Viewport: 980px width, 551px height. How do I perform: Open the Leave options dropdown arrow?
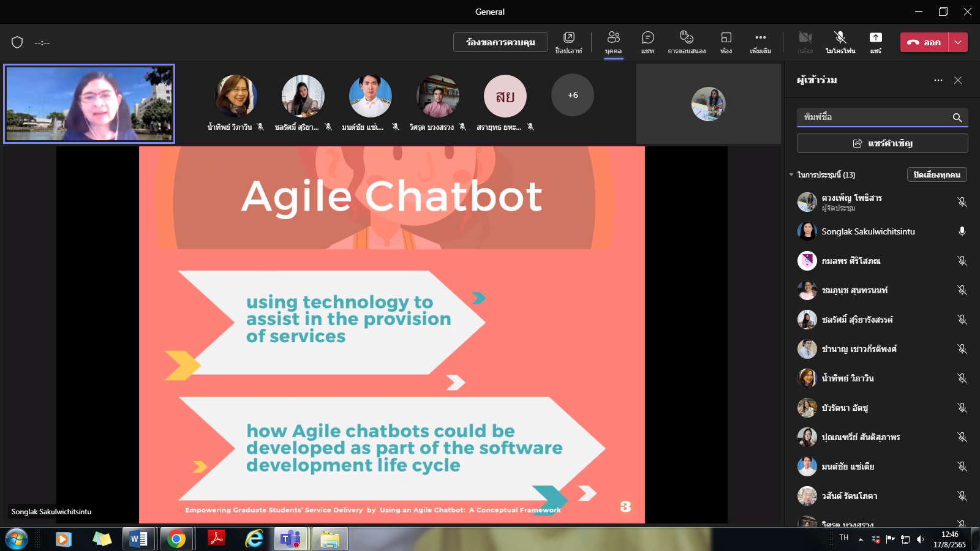click(x=958, y=42)
